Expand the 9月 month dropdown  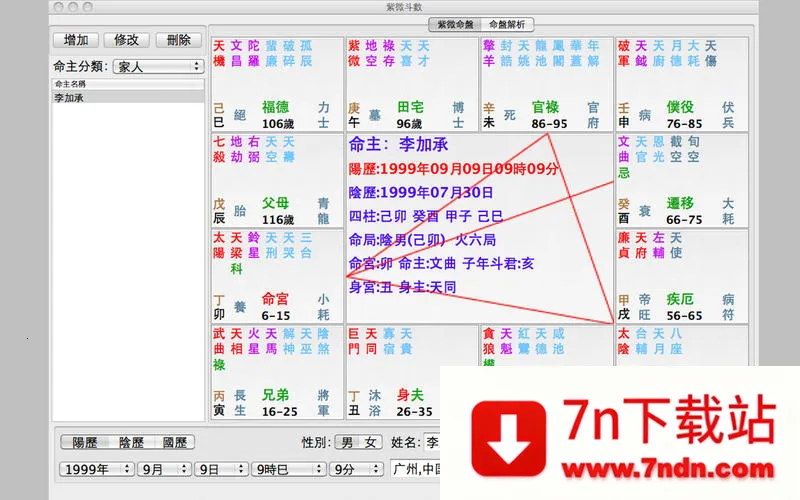click(164, 468)
